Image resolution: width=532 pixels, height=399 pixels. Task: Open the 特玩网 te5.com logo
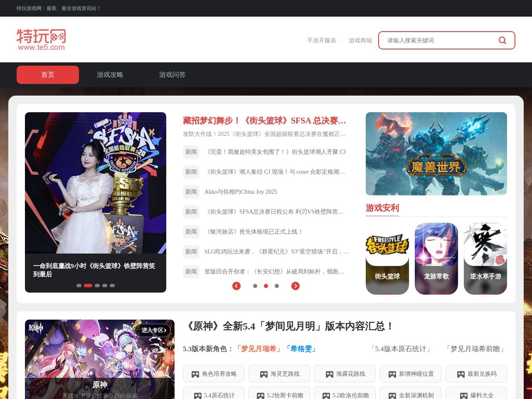pyautogui.click(x=41, y=40)
